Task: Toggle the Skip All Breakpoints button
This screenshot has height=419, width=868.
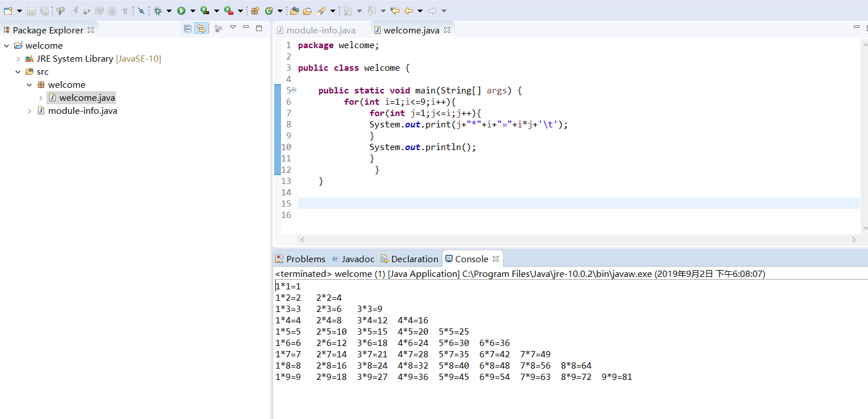Action: (x=141, y=11)
